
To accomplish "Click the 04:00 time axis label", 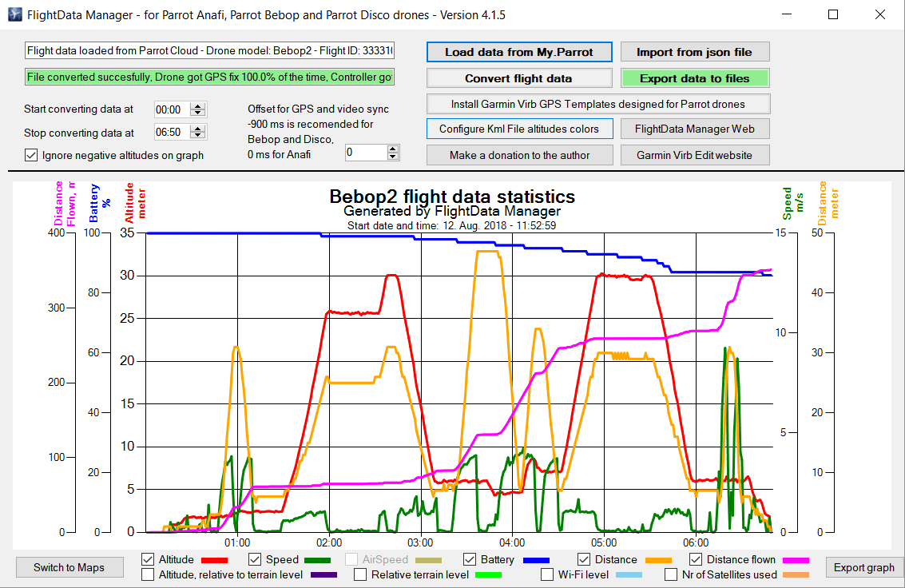I will point(512,542).
